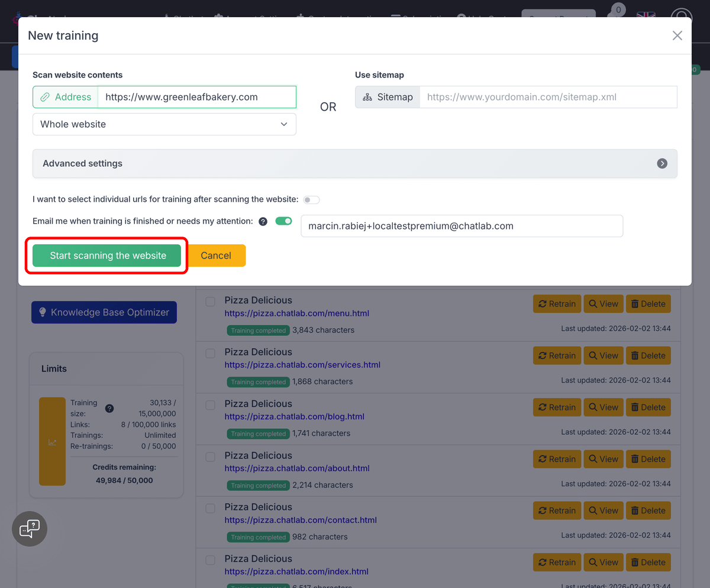Image resolution: width=710 pixels, height=588 pixels.
Task: Open the Whole website dropdown
Action: (164, 124)
